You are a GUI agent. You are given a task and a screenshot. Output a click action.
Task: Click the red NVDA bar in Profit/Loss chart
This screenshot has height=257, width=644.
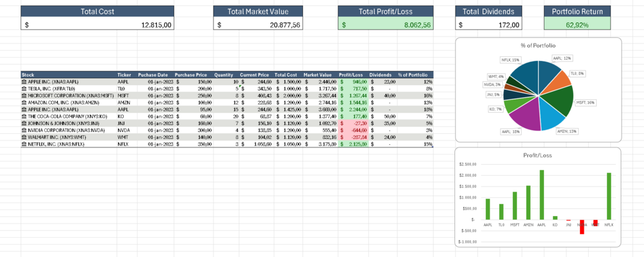(582, 227)
